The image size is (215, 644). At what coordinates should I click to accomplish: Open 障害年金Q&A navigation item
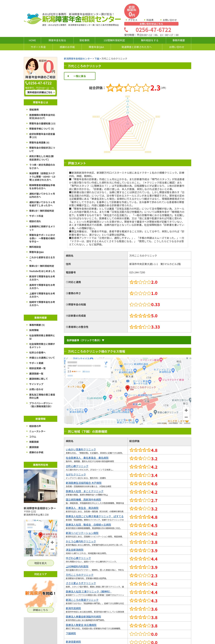click(96, 47)
